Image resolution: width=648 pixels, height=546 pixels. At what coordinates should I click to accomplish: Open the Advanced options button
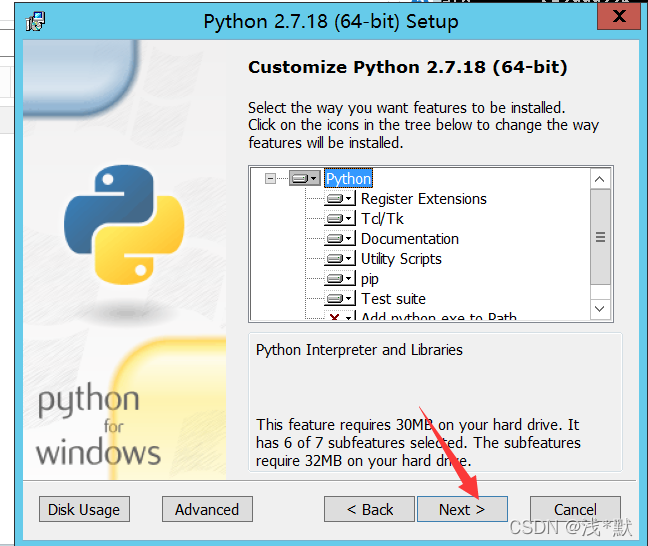point(207,509)
